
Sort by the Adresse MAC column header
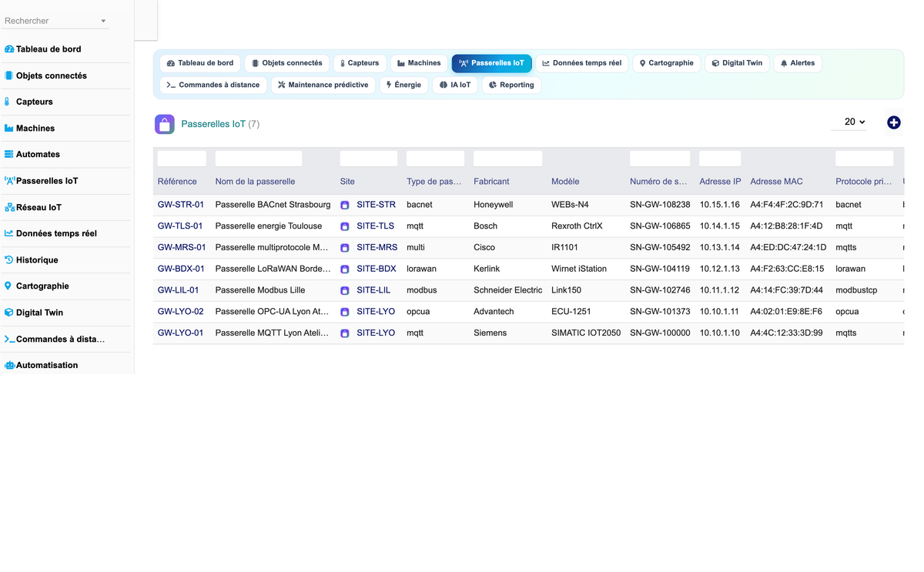click(x=776, y=182)
